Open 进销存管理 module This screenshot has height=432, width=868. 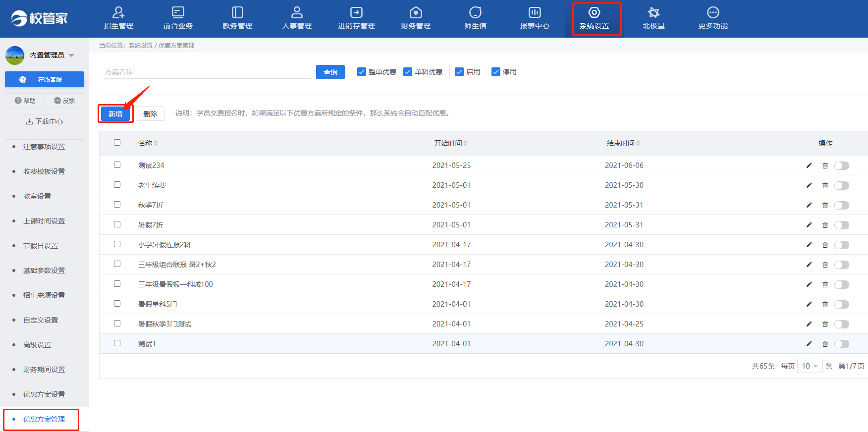click(356, 18)
